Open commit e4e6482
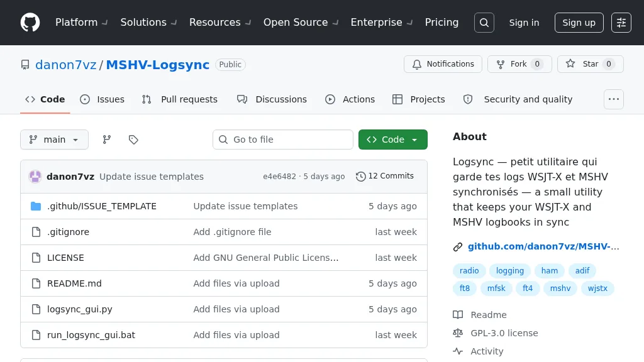The width and height of the screenshot is (644, 362). click(279, 177)
